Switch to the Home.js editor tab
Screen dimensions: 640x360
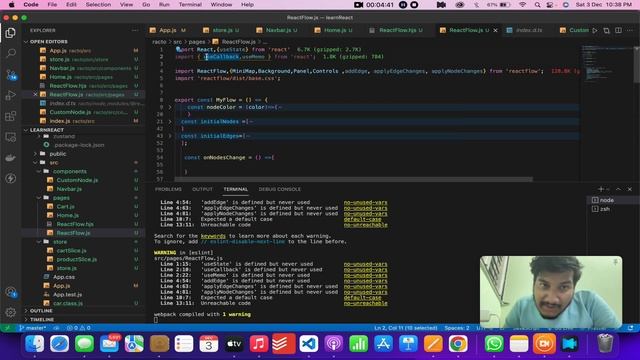click(335, 30)
